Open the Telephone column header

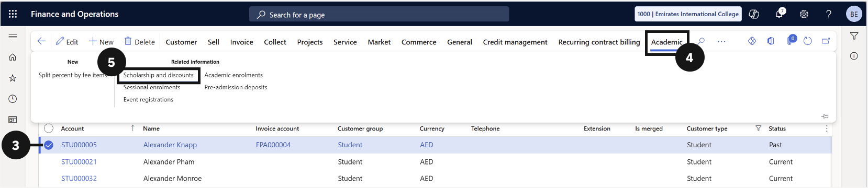(485, 128)
